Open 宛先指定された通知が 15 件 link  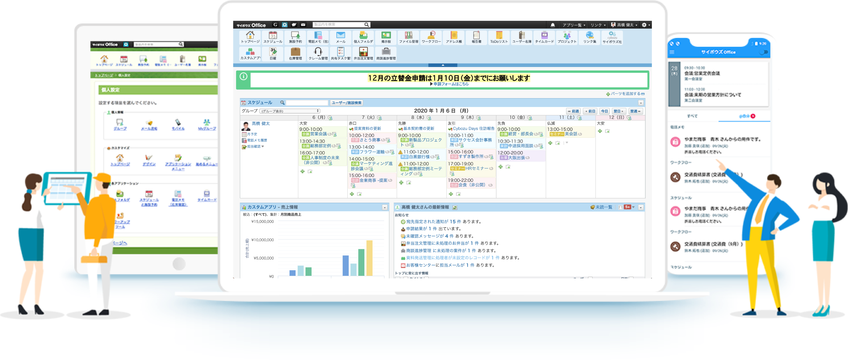pyautogui.click(x=433, y=222)
